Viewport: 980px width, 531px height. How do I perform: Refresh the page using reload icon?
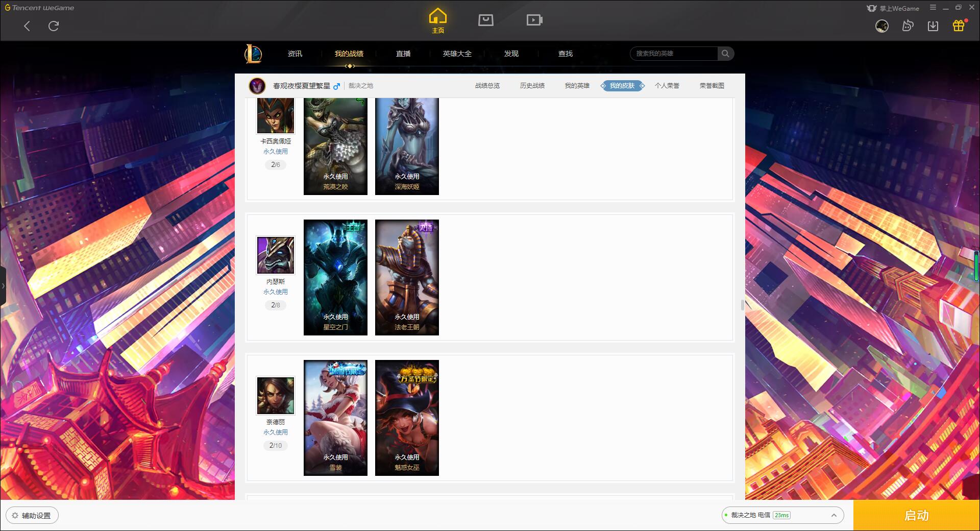[54, 26]
